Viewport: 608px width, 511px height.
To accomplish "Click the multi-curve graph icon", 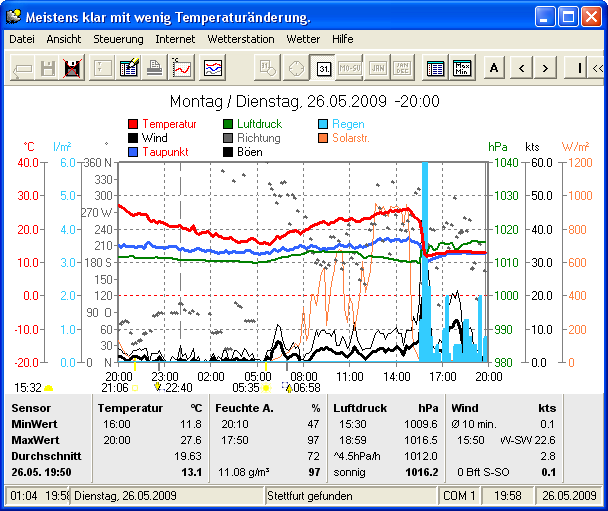I will click(x=213, y=68).
